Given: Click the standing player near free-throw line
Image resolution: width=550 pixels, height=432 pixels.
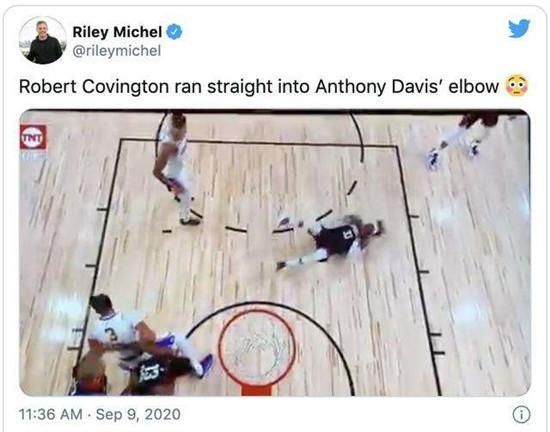Looking at the screenshot, I should point(175,168).
